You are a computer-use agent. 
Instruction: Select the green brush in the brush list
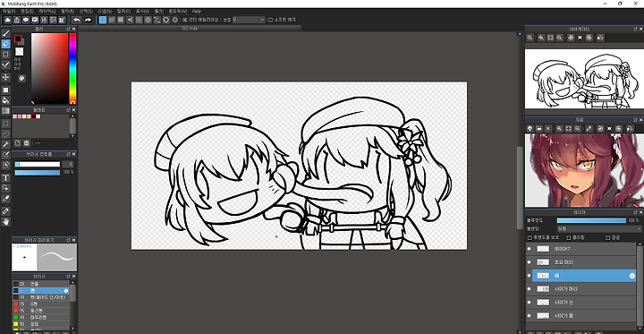click(x=40, y=317)
